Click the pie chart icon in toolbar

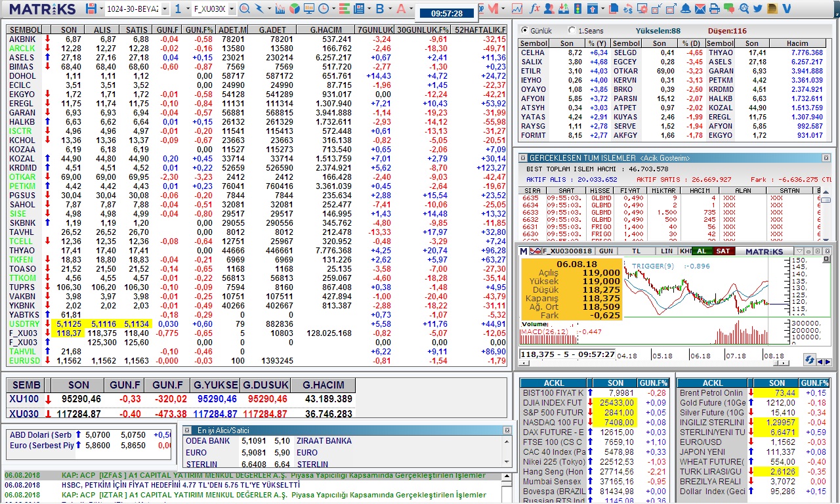(x=295, y=9)
